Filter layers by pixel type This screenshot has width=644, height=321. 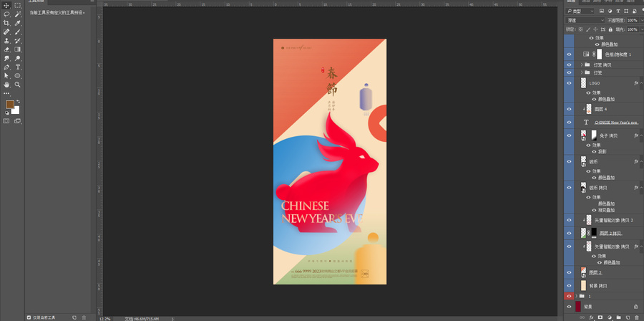602,11
